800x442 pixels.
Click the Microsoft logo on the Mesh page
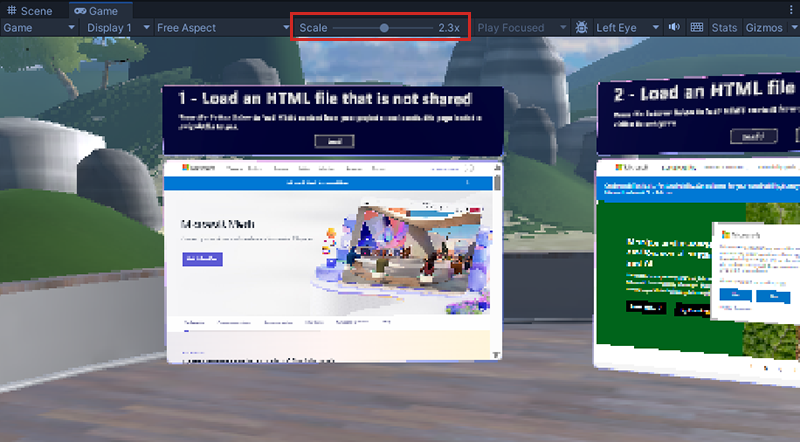tap(199, 167)
